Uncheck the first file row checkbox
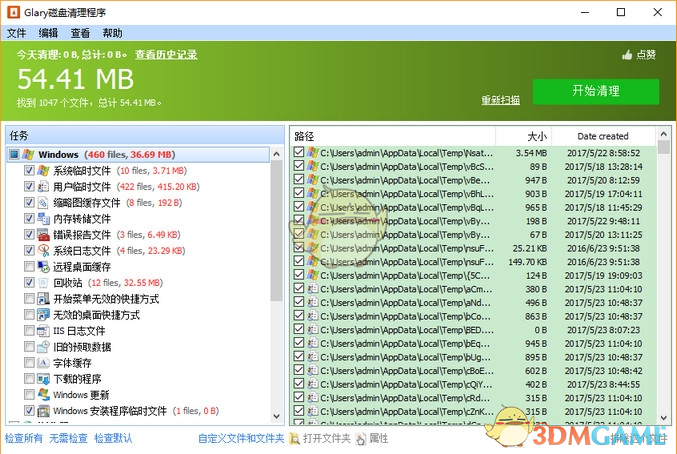 [299, 153]
